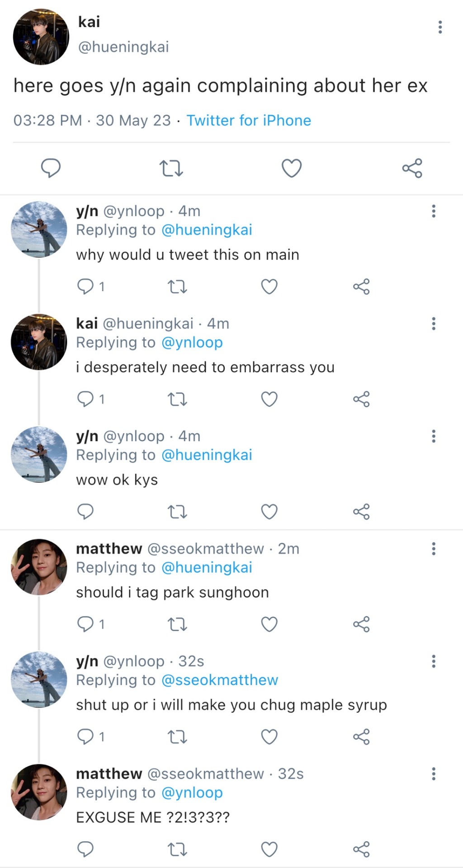Like the maple syrup reply by y/n
Screen dimensions: 463x868
(269, 737)
